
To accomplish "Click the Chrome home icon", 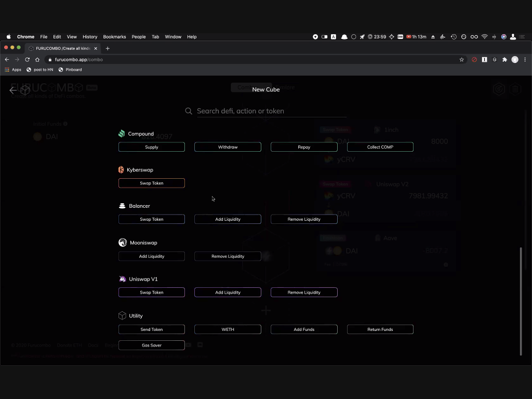I will (x=37, y=59).
